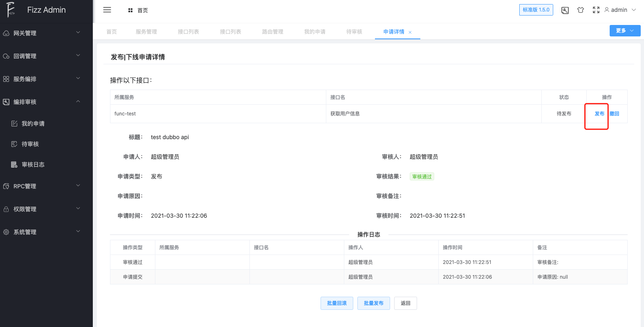Click the 网关管理 cloud icon
Screen dimensions: 644x327
(6, 33)
